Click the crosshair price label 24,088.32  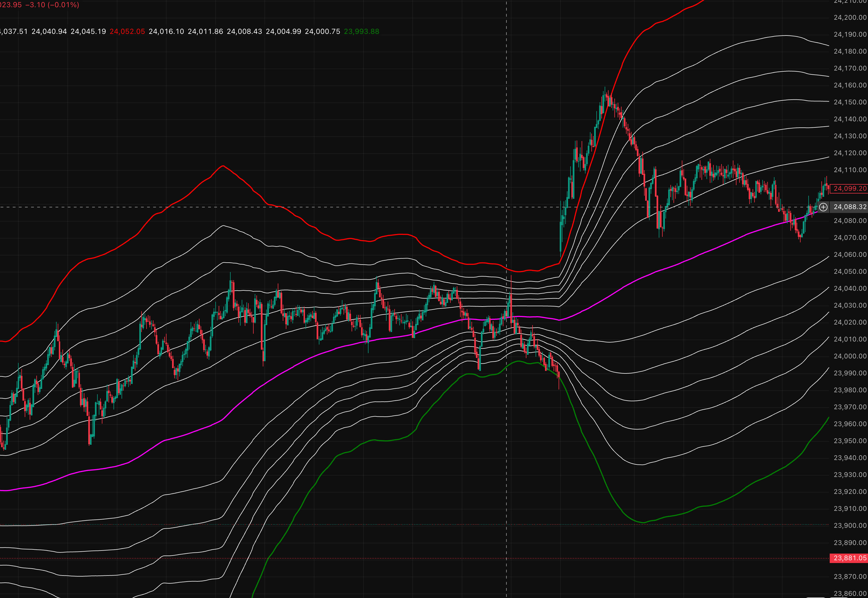[850, 207]
